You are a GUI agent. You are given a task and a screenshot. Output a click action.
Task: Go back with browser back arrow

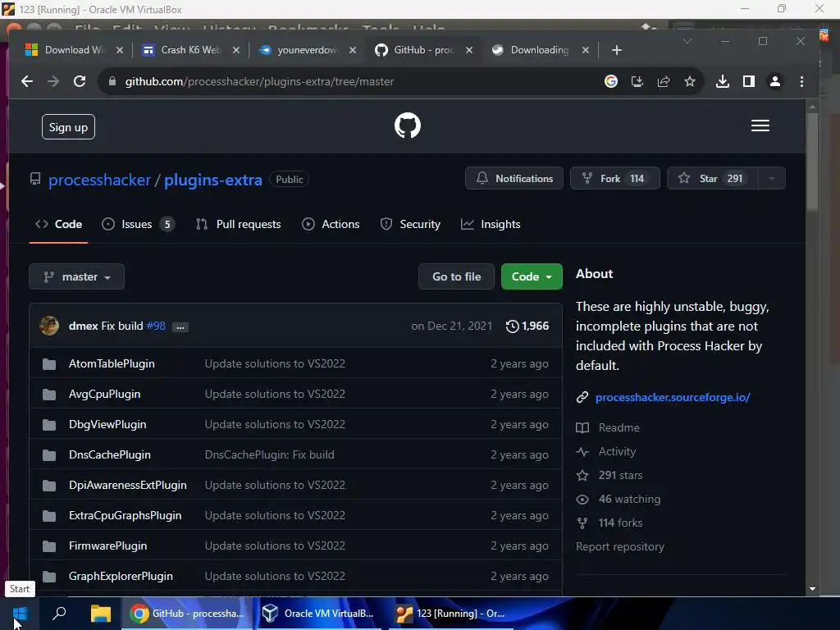coord(27,81)
